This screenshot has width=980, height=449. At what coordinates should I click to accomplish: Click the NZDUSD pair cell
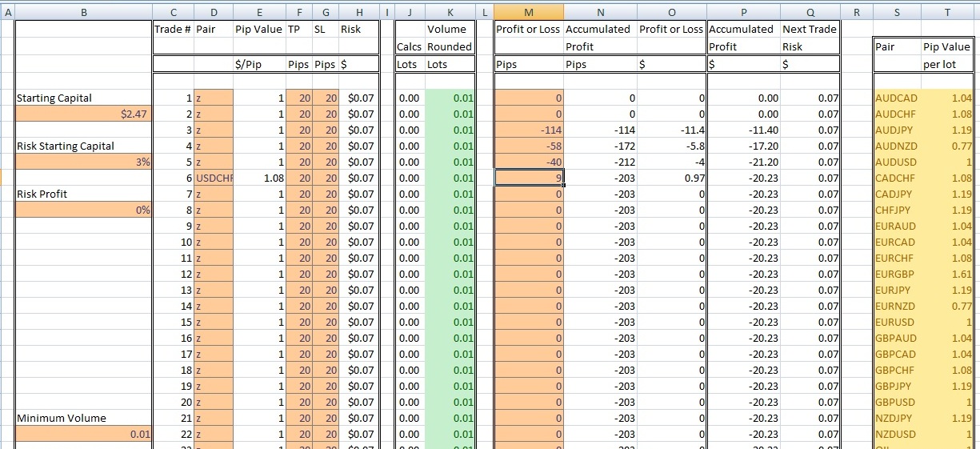pyautogui.click(x=898, y=434)
